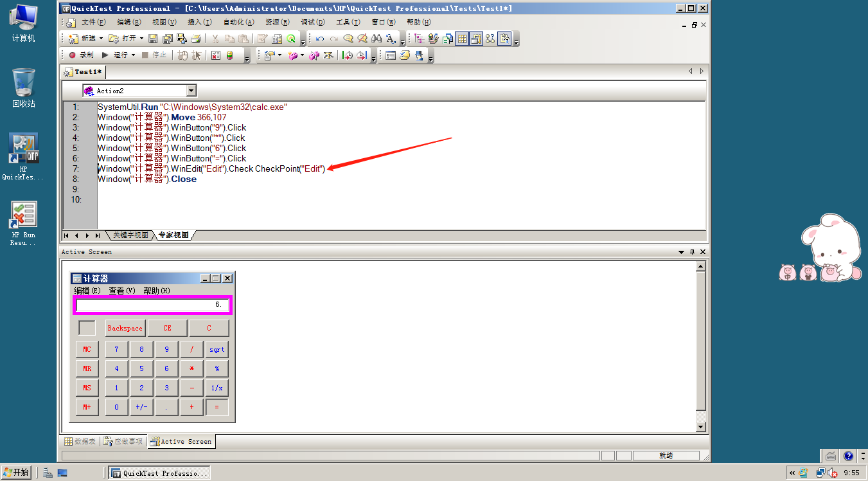Click the low-level pointer recording icon
The width and height of the screenshot is (868, 481).
coord(197,55)
